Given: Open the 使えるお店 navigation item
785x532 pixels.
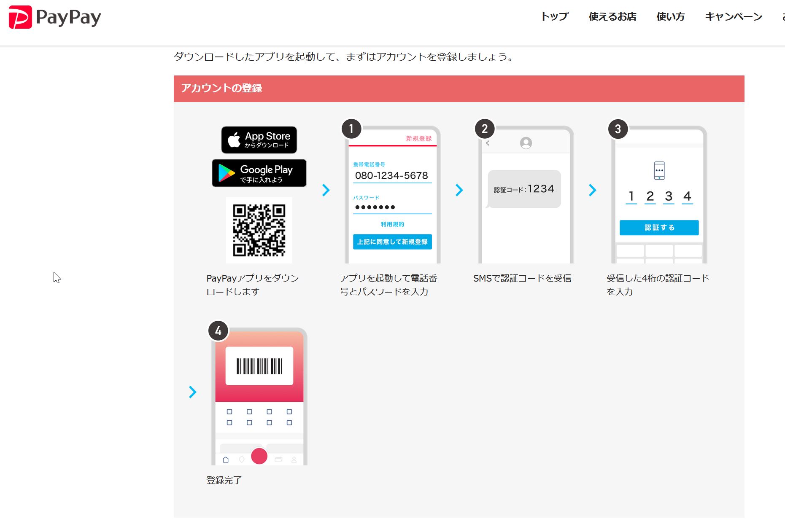Looking at the screenshot, I should pyautogui.click(x=612, y=17).
